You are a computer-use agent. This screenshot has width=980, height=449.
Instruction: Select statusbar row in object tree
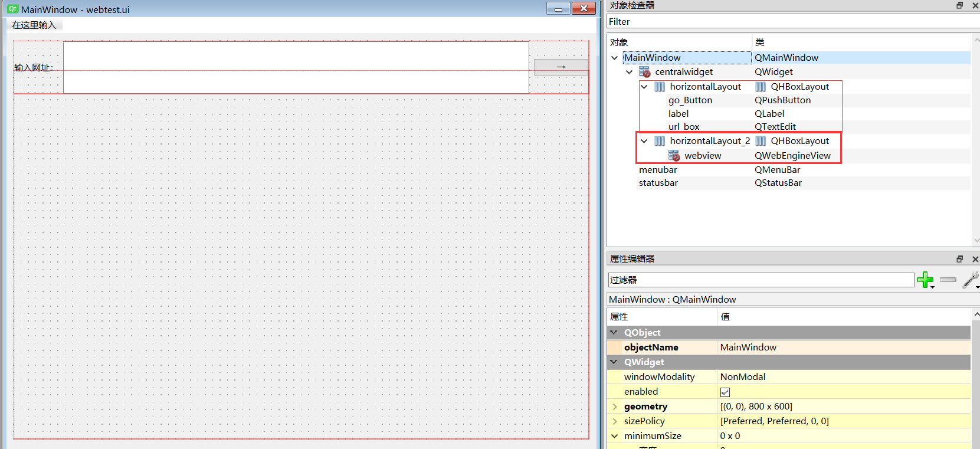tap(658, 183)
